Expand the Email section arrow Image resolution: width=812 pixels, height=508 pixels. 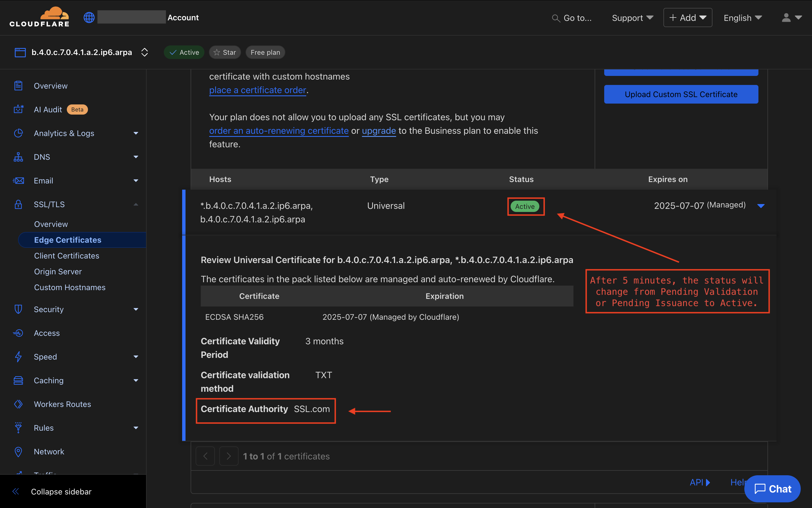tap(136, 181)
